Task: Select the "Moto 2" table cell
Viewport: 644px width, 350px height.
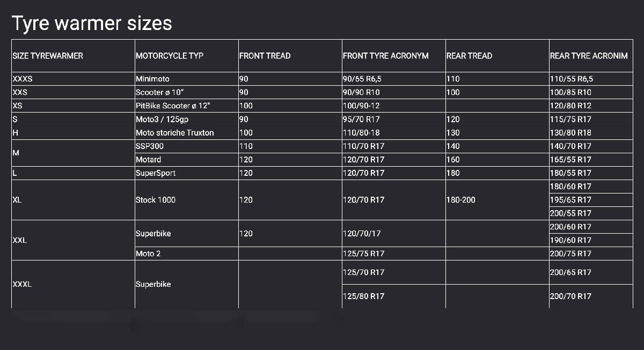Action: click(148, 254)
